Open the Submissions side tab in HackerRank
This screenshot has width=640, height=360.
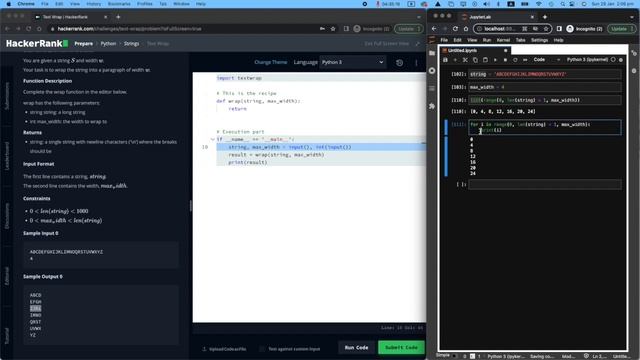tap(7, 96)
